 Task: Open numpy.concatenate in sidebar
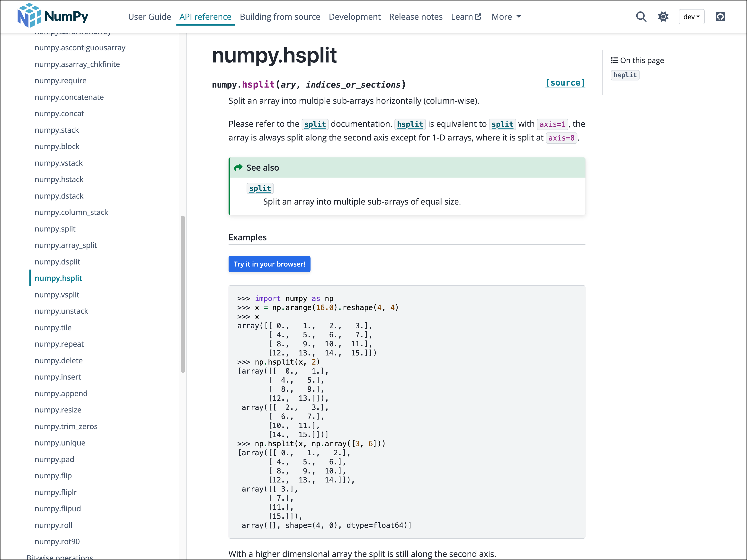pos(69,97)
